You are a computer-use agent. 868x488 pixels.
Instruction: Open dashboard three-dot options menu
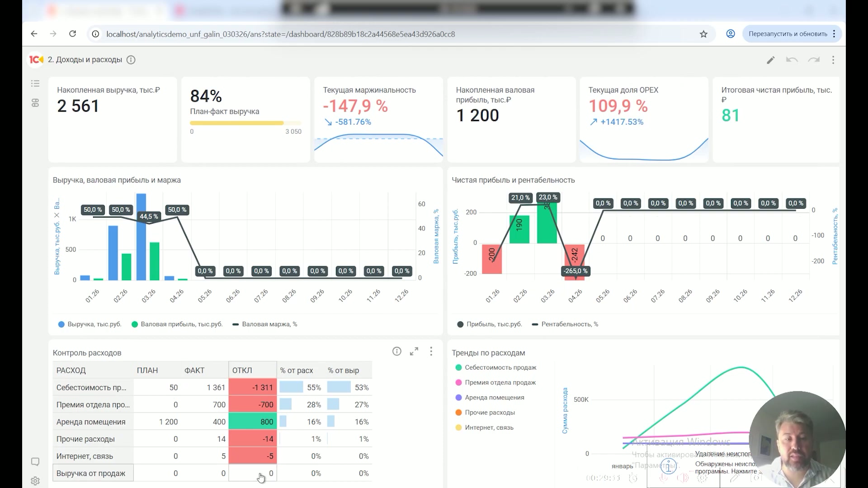833,60
